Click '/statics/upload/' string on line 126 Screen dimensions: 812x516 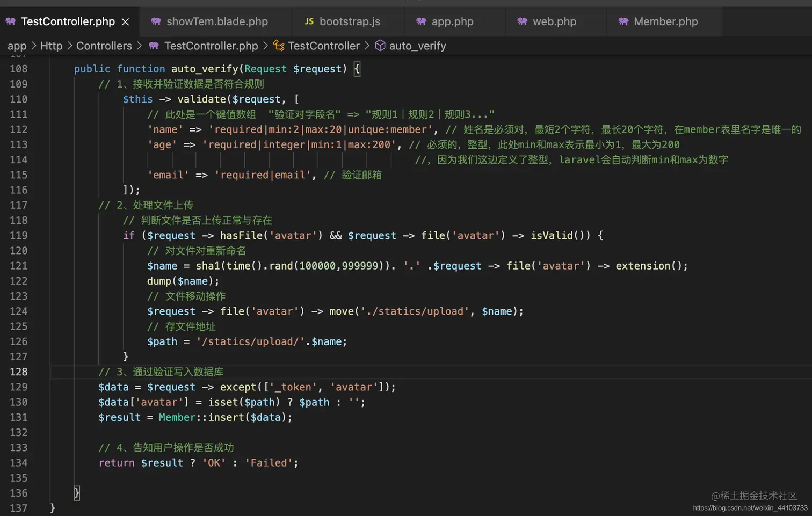click(x=251, y=341)
